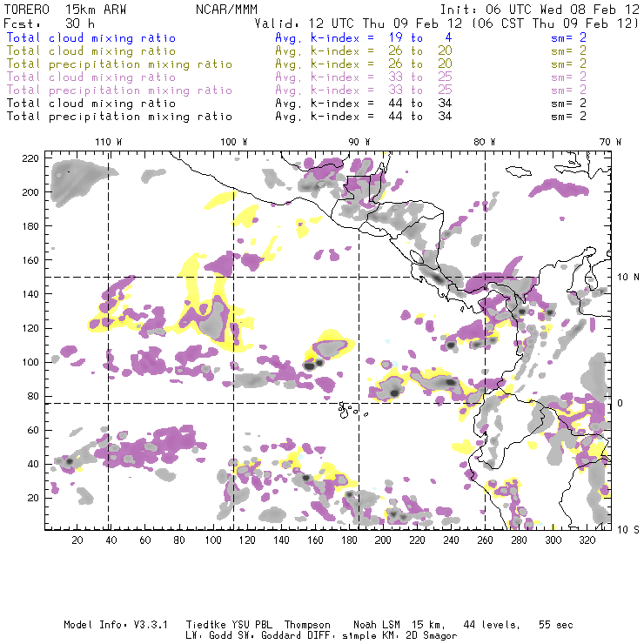Click the blue "sm= 2" legend value
The height and width of the screenshot is (644, 644).
(x=568, y=37)
